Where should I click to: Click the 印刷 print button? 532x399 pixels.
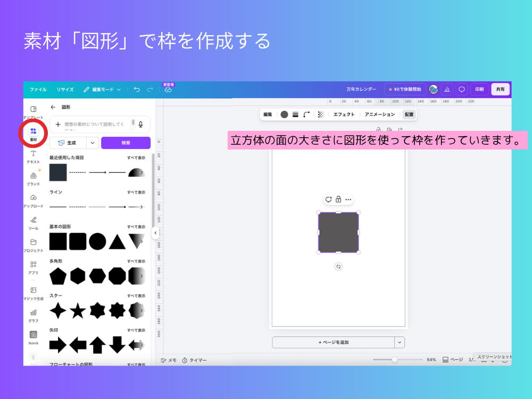479,89
